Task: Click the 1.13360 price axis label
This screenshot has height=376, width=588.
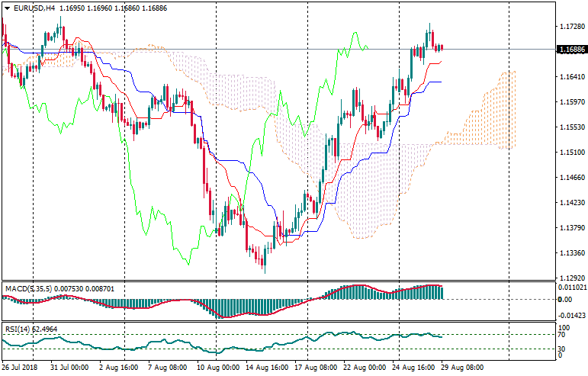Action: (x=570, y=252)
